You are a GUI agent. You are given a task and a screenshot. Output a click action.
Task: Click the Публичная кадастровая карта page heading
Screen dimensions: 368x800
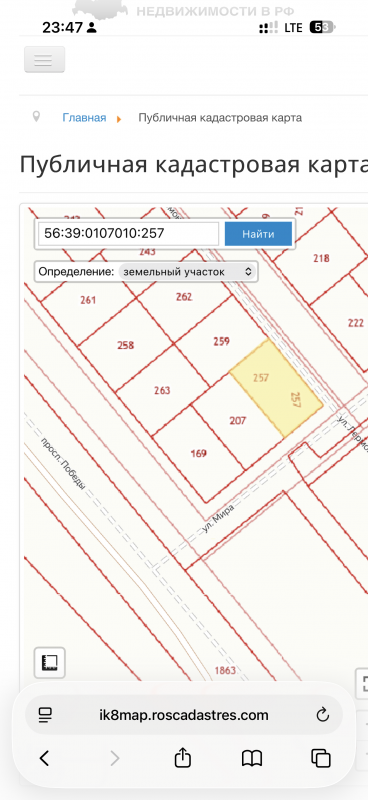193,165
